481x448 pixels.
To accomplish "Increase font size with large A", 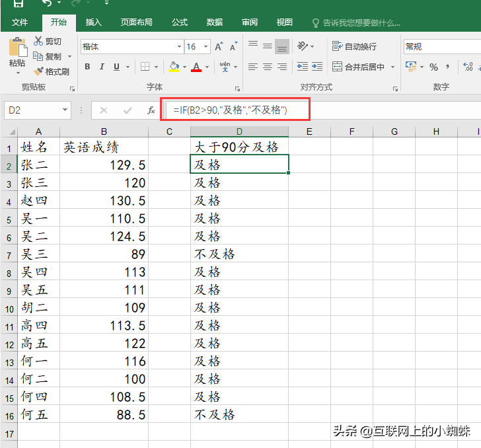I will click(x=219, y=47).
